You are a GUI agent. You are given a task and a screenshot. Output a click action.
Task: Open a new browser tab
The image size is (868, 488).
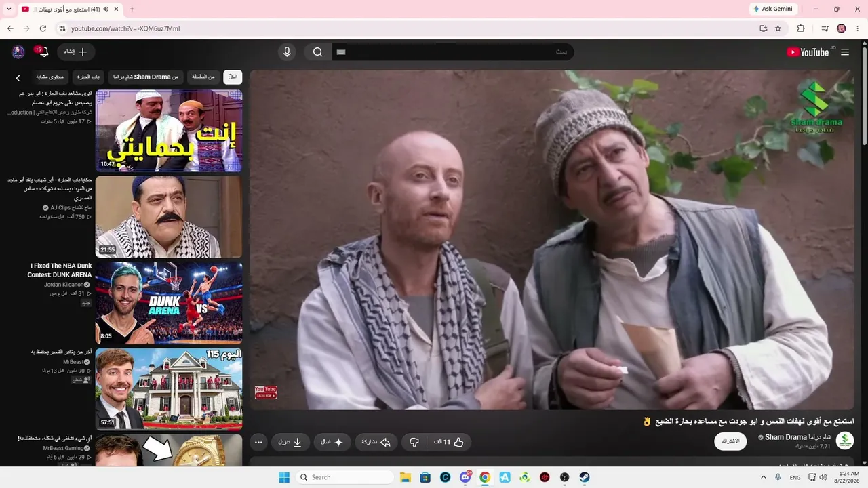(x=132, y=9)
